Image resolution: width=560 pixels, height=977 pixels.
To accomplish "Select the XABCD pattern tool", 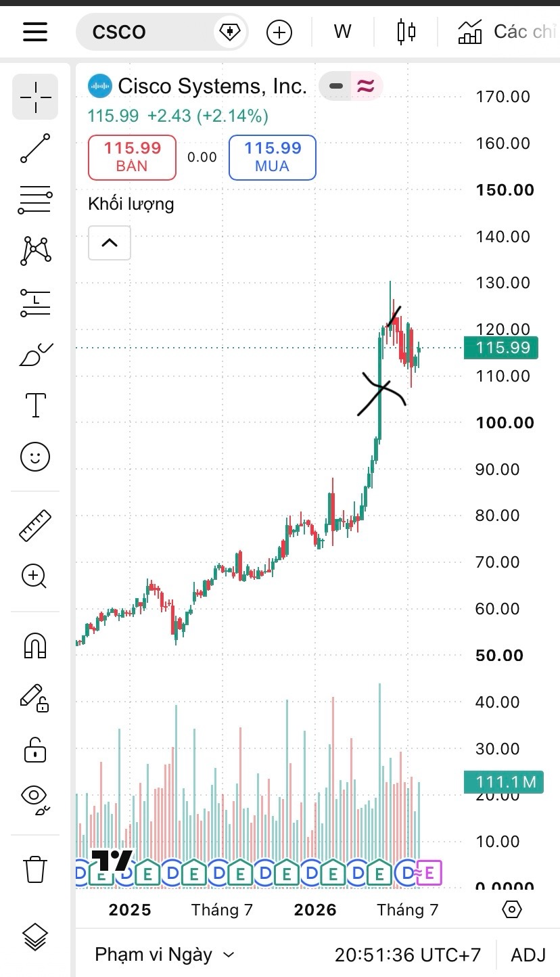I will coord(35,251).
